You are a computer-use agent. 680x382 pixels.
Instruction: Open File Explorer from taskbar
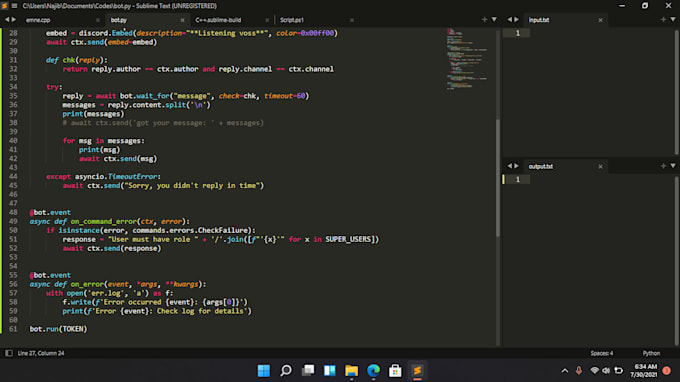tap(351, 371)
